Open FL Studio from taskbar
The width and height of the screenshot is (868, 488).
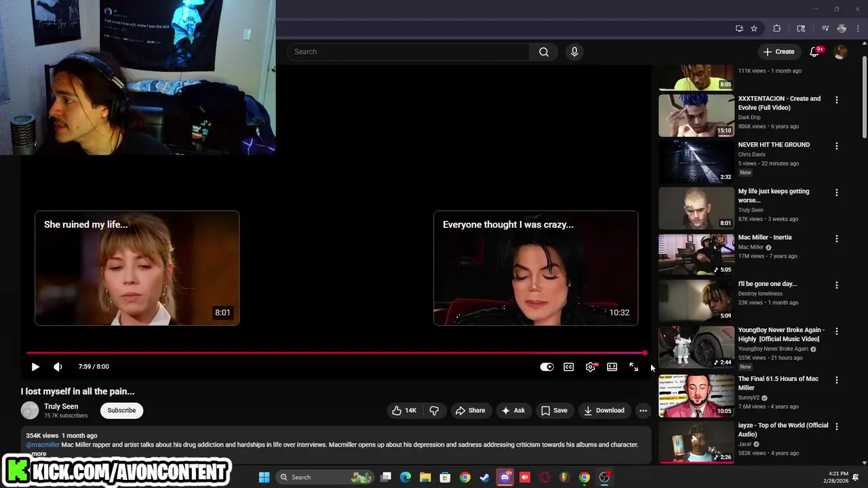coord(564,477)
